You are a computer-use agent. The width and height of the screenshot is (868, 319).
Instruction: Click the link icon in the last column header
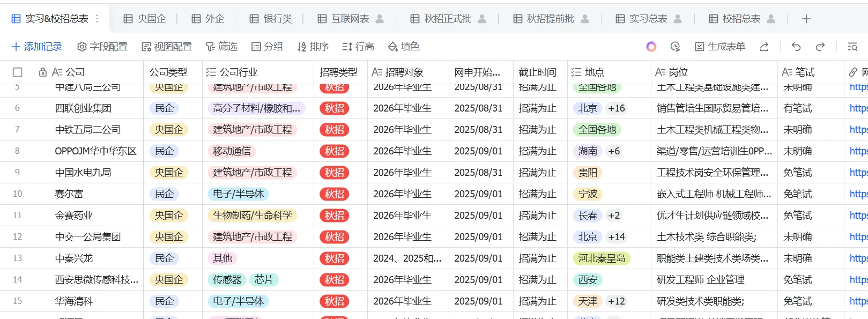(853, 72)
